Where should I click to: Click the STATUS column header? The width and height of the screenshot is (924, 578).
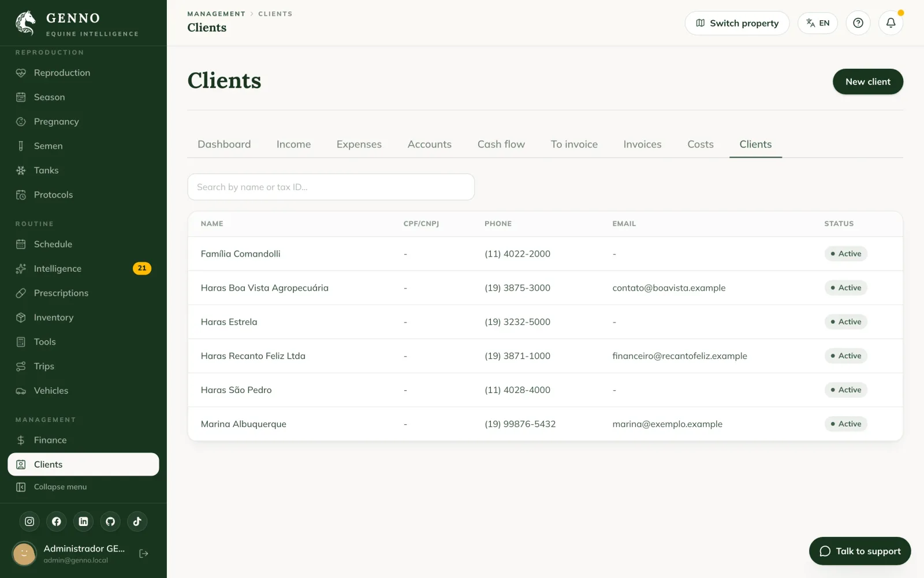[839, 224]
